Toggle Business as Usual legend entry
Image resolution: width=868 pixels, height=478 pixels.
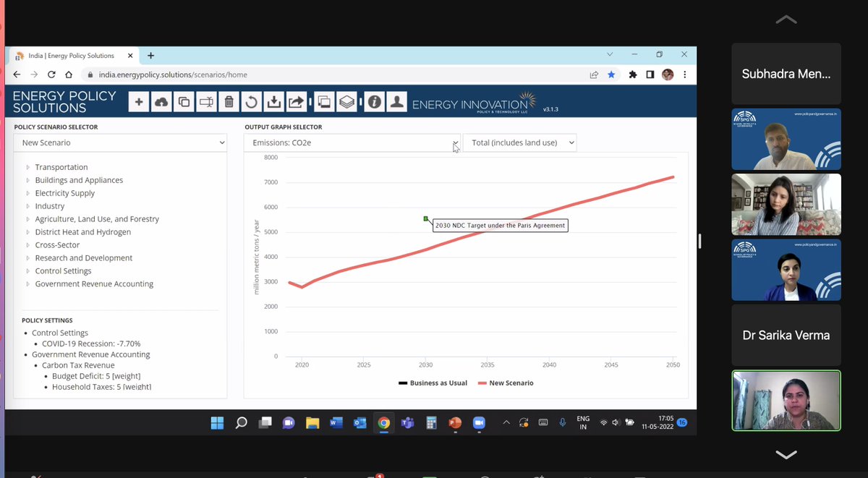[433, 383]
